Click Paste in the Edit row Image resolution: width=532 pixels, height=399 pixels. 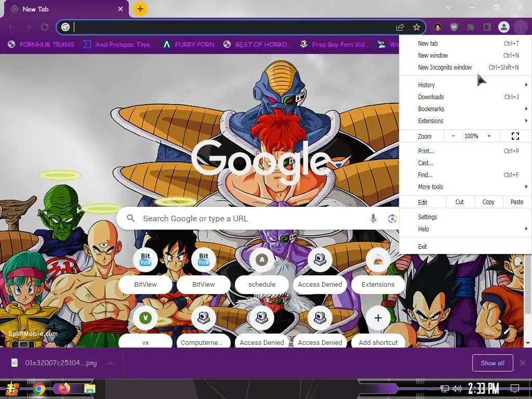tap(517, 202)
